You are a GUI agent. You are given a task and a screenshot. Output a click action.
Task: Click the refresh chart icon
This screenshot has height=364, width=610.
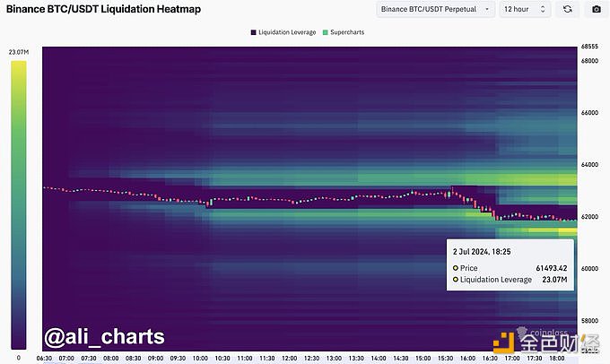(x=568, y=9)
